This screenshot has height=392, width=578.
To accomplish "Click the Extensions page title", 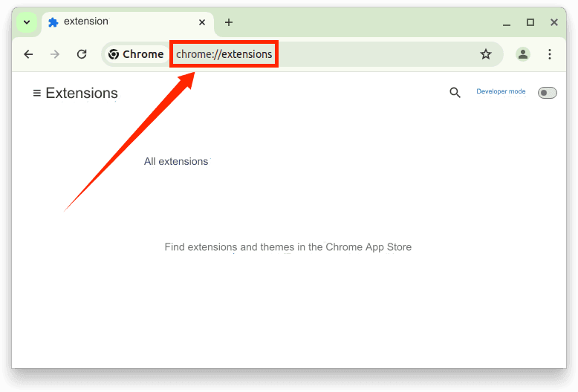I will 82,94.
